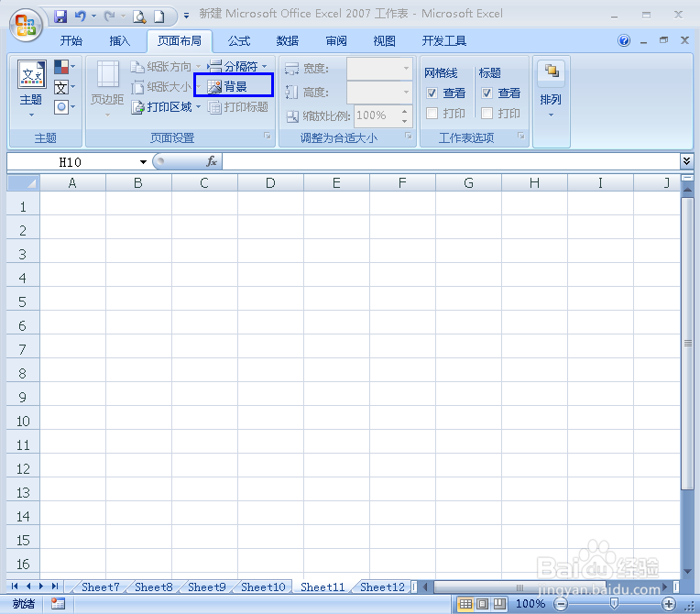Open print preview from quick access toolbar
700x614 pixels.
pos(139,17)
